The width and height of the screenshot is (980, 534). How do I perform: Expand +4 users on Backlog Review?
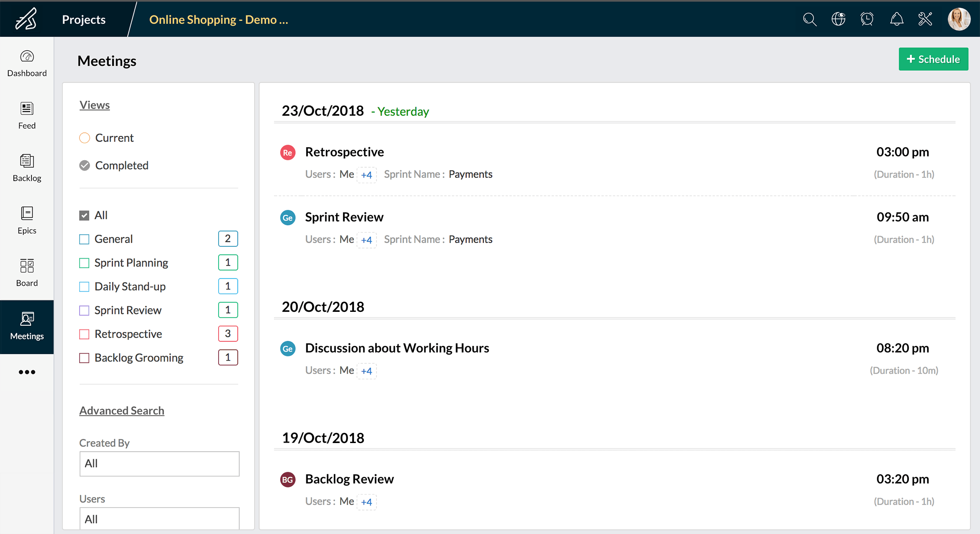coord(366,502)
